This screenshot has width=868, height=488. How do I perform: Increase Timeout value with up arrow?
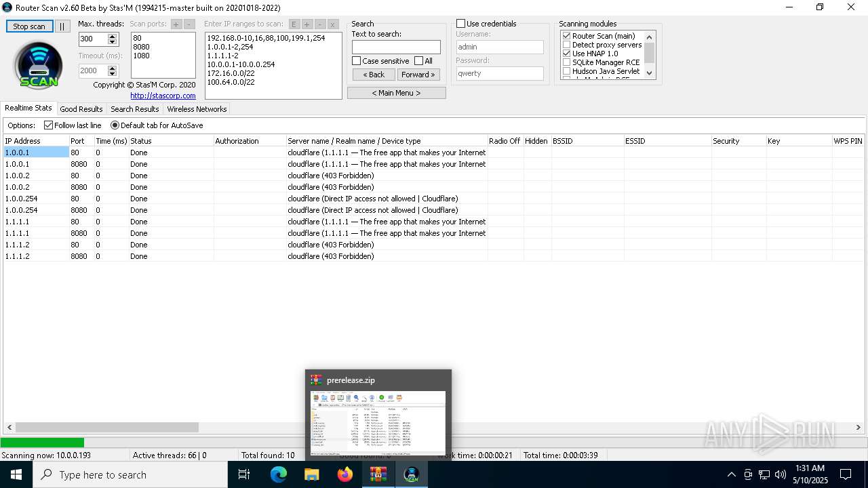(113, 67)
